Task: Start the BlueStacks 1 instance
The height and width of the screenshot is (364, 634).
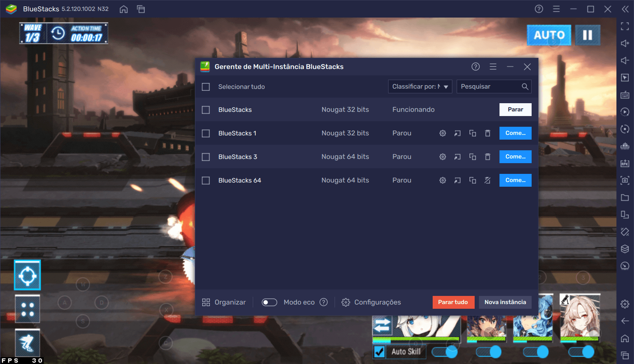Action: point(515,133)
